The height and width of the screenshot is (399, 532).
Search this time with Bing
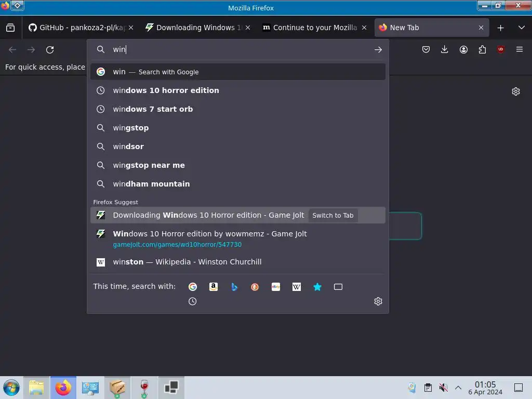pyautogui.click(x=234, y=287)
